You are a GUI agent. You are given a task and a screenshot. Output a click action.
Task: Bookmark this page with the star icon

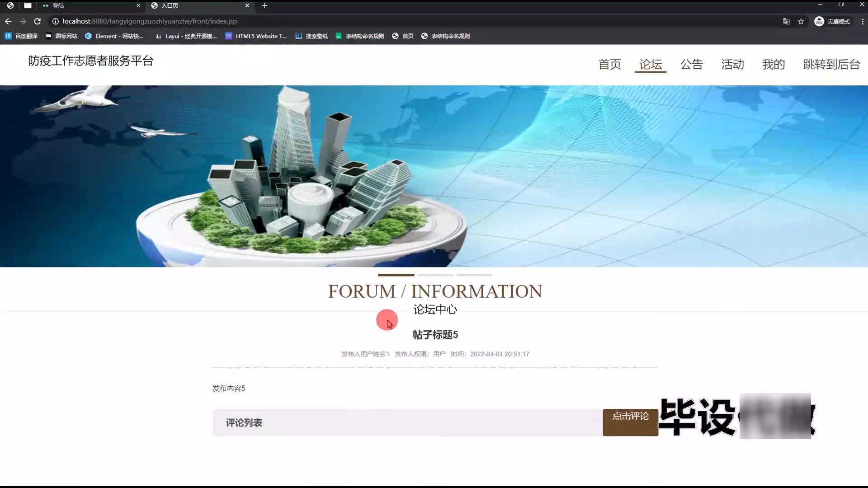click(801, 21)
